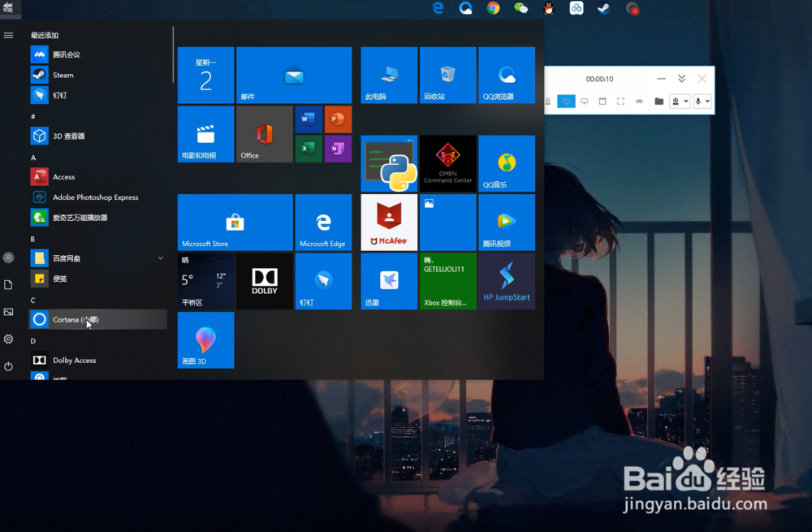The height and width of the screenshot is (532, 812).
Task: Open the QQ浏览器 tile
Action: click(x=507, y=75)
